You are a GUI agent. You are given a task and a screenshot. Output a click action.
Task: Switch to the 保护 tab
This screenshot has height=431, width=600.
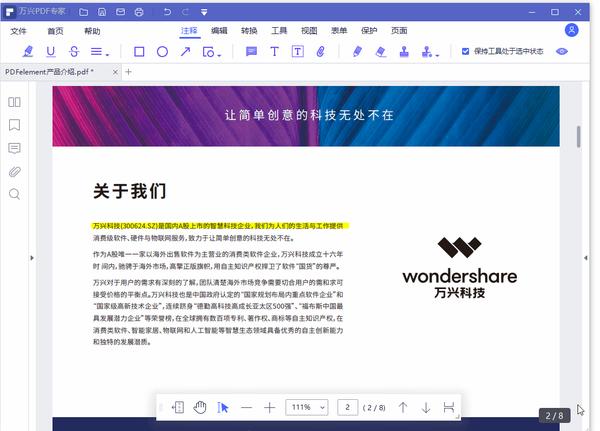tap(369, 31)
